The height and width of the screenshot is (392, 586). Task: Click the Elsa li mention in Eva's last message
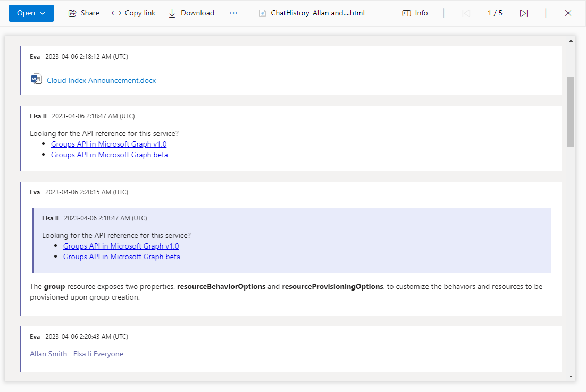click(x=82, y=354)
